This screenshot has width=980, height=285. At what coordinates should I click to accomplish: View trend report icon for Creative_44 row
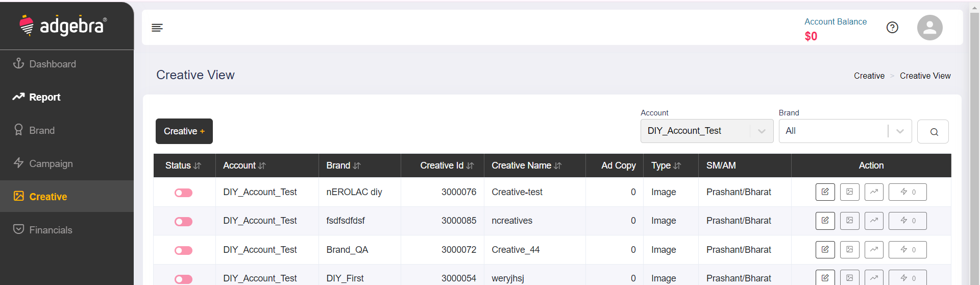[x=874, y=250]
